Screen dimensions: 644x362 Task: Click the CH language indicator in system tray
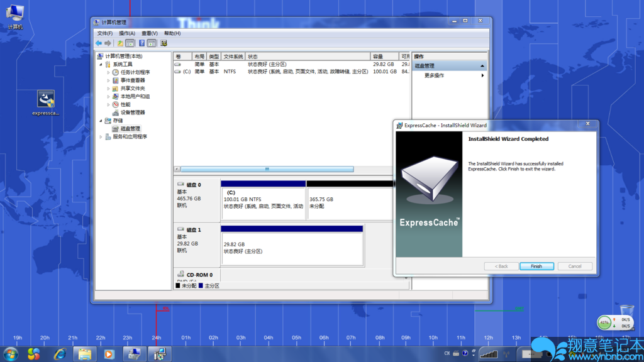click(447, 353)
